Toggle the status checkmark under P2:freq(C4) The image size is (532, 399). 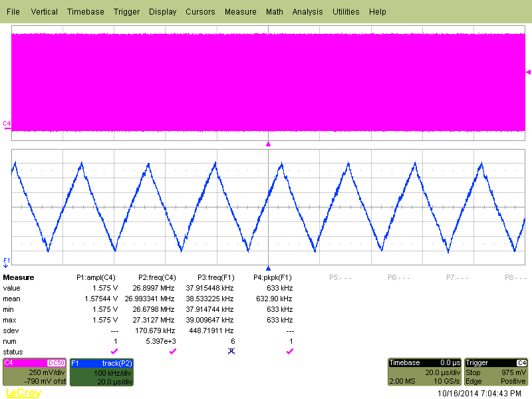coord(172,351)
